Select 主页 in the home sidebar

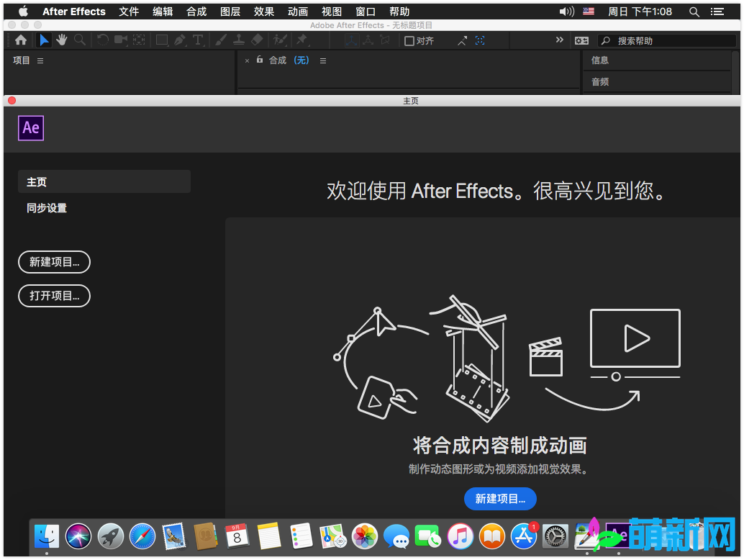coord(104,182)
